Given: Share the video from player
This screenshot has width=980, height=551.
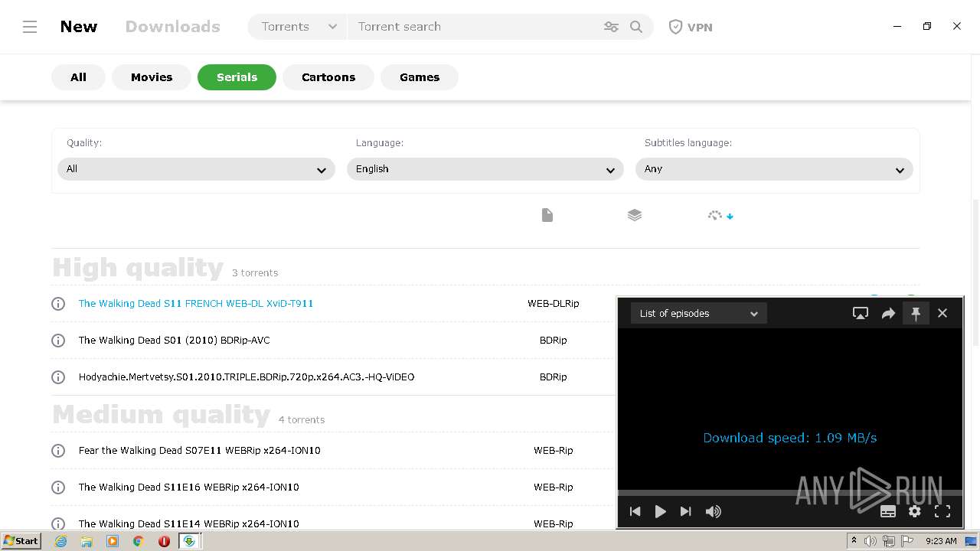Looking at the screenshot, I should tap(888, 313).
